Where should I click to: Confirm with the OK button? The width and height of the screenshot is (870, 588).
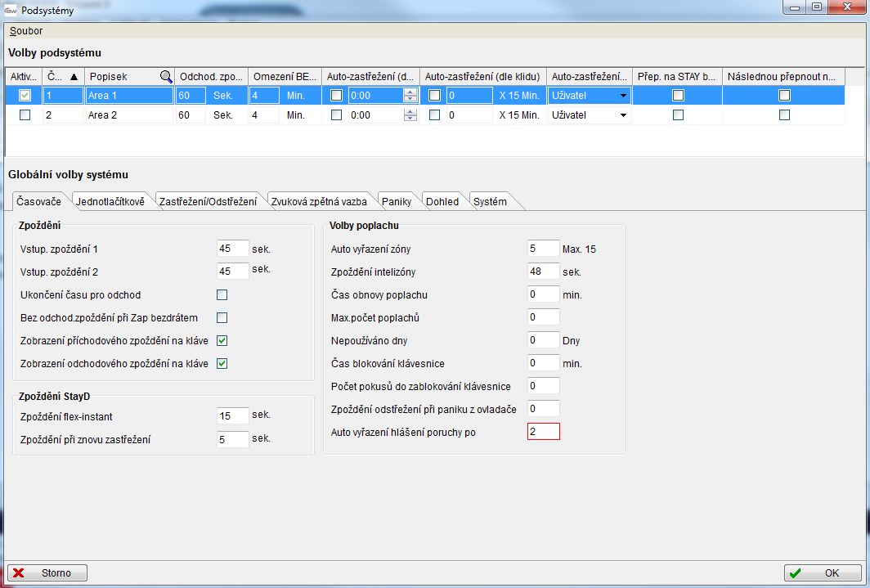click(823, 573)
